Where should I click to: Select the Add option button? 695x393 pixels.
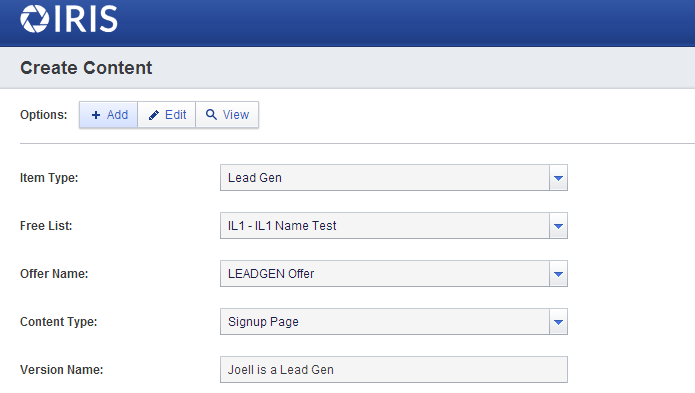pos(109,115)
